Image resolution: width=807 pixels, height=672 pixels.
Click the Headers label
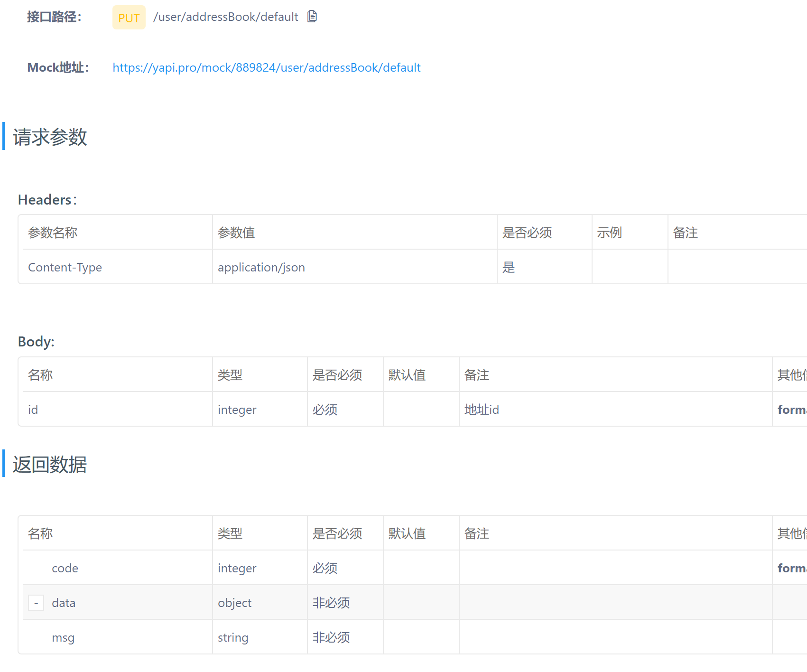47,200
